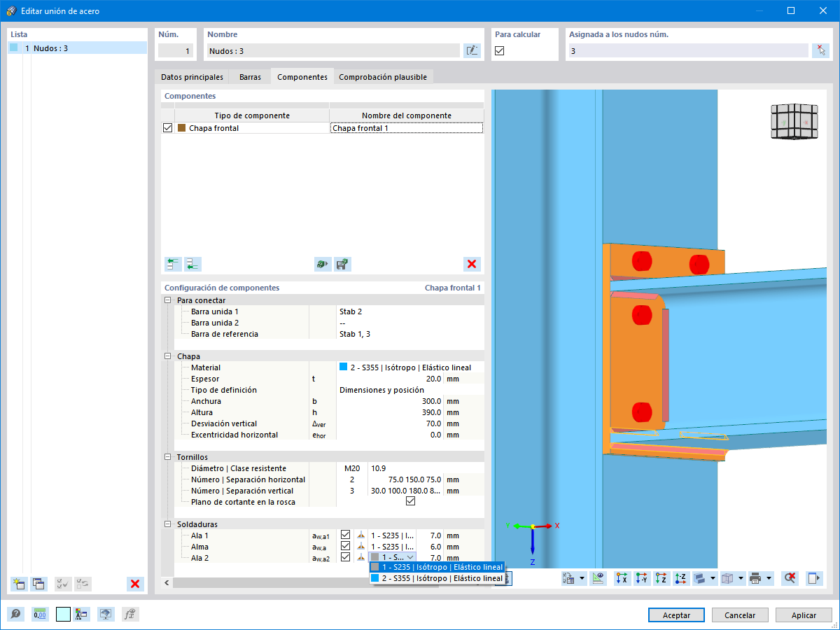The height and width of the screenshot is (630, 840).
Task: Switch to the Datos principales tab
Action: pyautogui.click(x=192, y=77)
